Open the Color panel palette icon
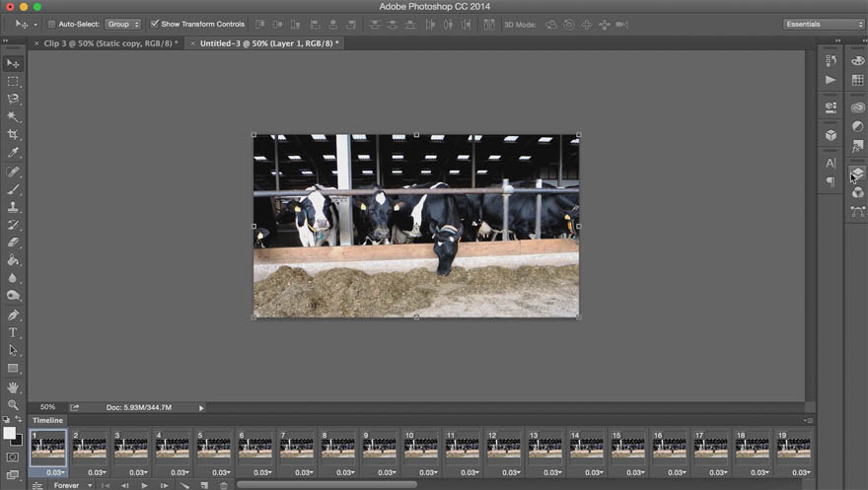This screenshot has height=490, width=868. pyautogui.click(x=857, y=60)
